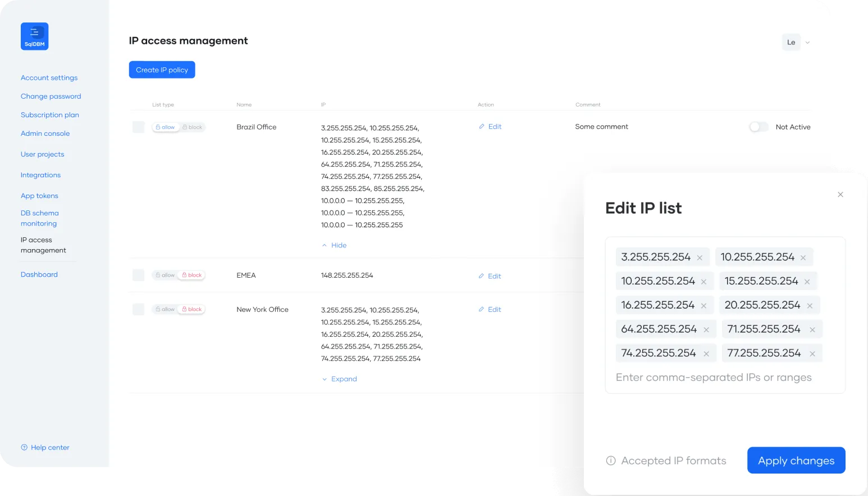The width and height of the screenshot is (868, 496).
Task: Go to the Integrations sidebar item
Action: tap(40, 175)
